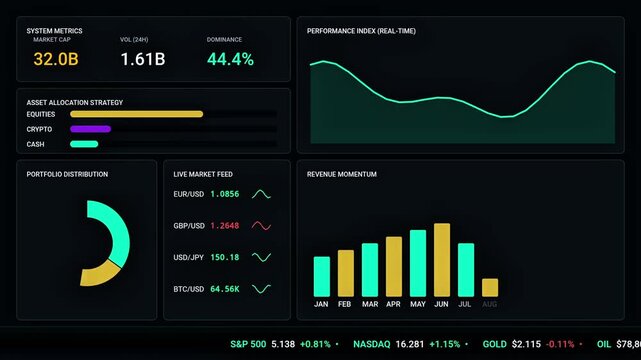
Task: Click the GBP/USD red sparkline icon
Action: pos(261,226)
